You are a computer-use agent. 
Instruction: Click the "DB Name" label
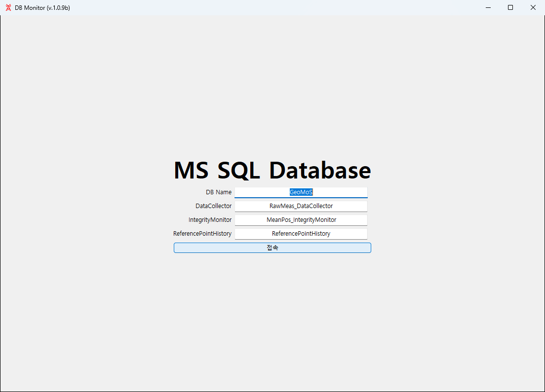click(x=219, y=192)
